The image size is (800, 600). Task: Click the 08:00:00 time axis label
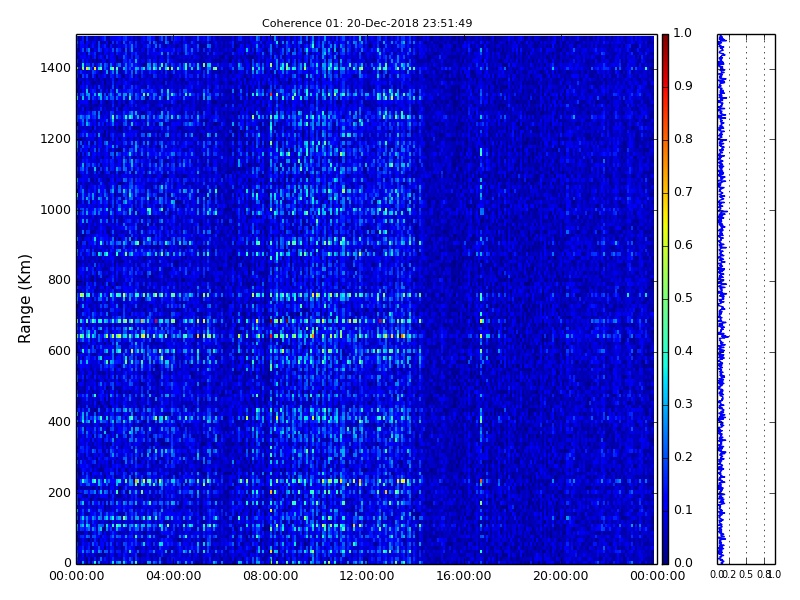click(x=270, y=576)
